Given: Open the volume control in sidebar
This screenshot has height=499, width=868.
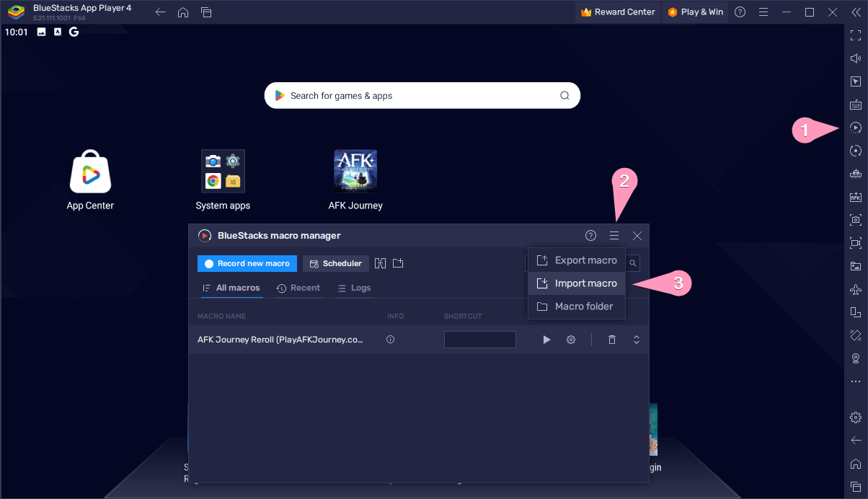Looking at the screenshot, I should point(855,58).
